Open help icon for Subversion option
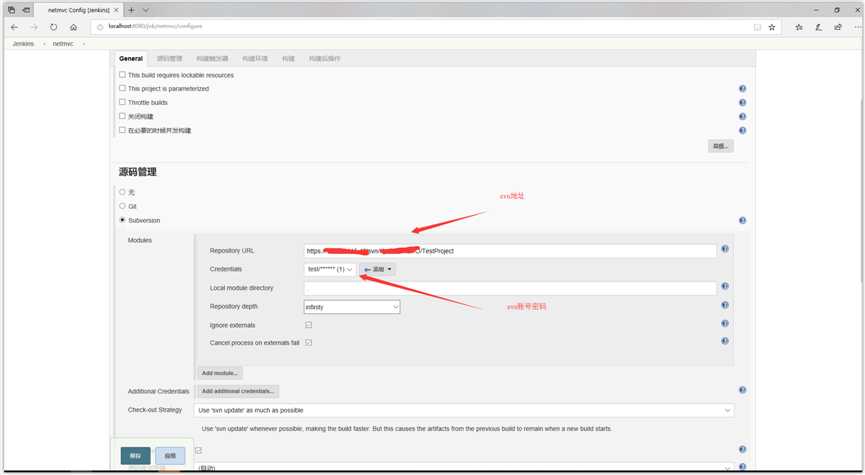Screen dimensions: 865x475 point(743,221)
